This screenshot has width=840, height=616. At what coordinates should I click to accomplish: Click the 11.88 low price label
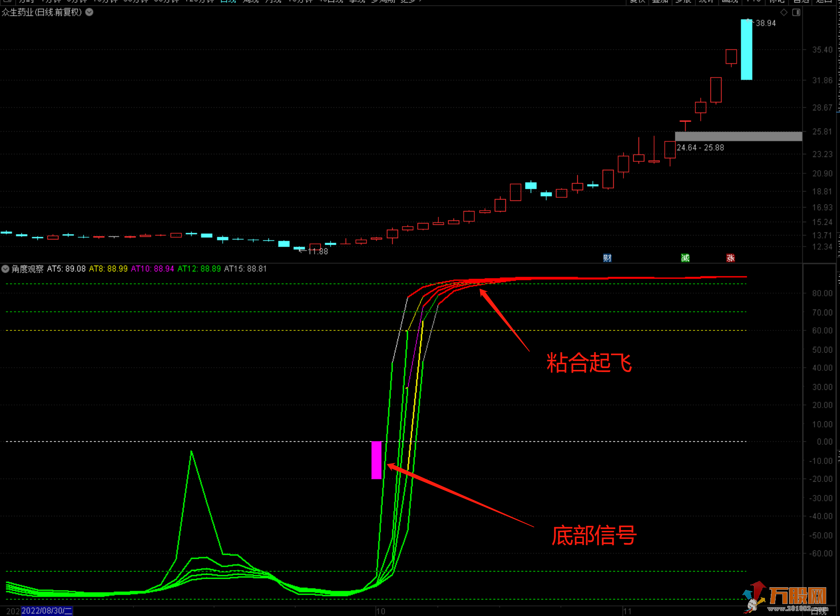tap(318, 251)
